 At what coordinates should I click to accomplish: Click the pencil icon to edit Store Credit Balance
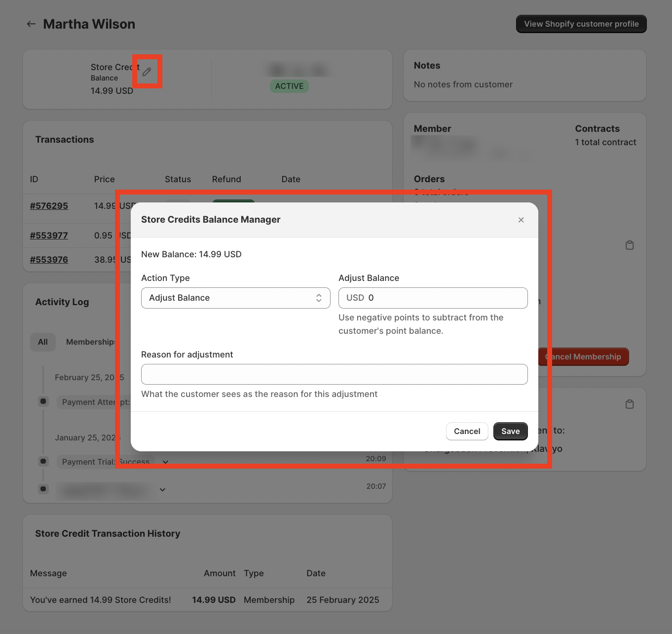coord(147,72)
